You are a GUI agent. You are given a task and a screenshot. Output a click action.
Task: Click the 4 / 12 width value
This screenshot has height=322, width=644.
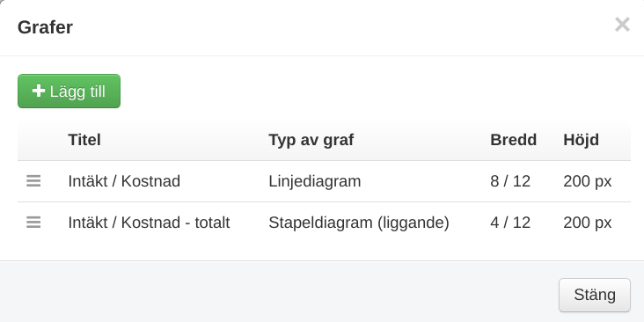[x=510, y=223]
